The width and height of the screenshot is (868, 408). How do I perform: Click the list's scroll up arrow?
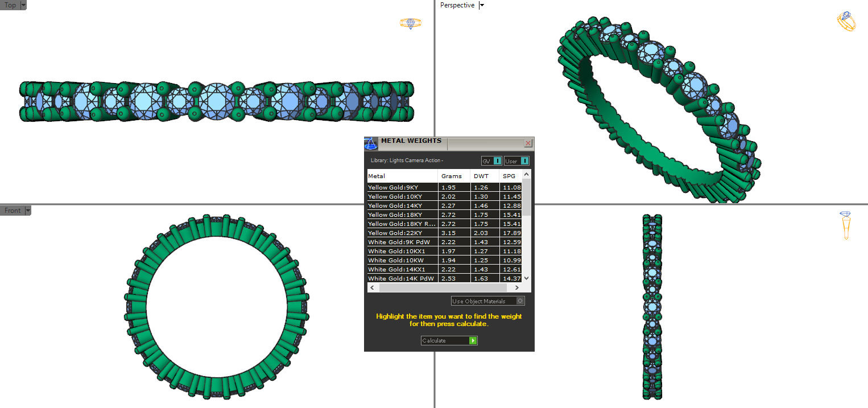coord(527,174)
